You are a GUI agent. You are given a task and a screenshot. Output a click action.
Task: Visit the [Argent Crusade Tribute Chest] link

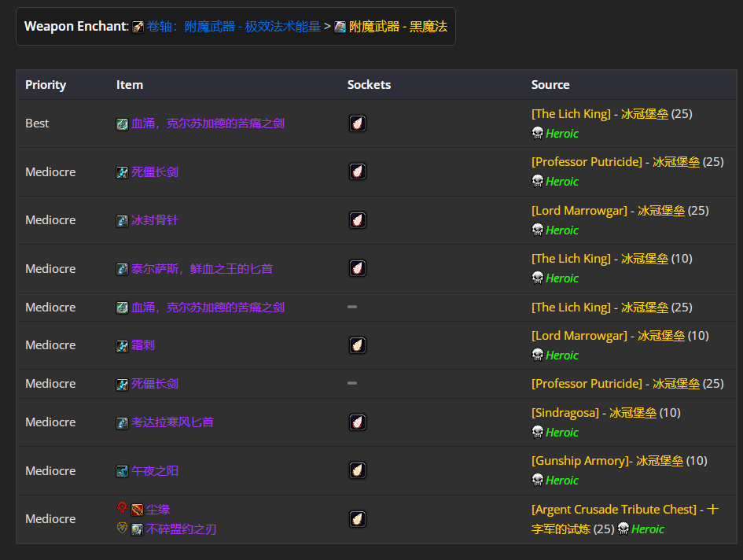pyautogui.click(x=614, y=509)
